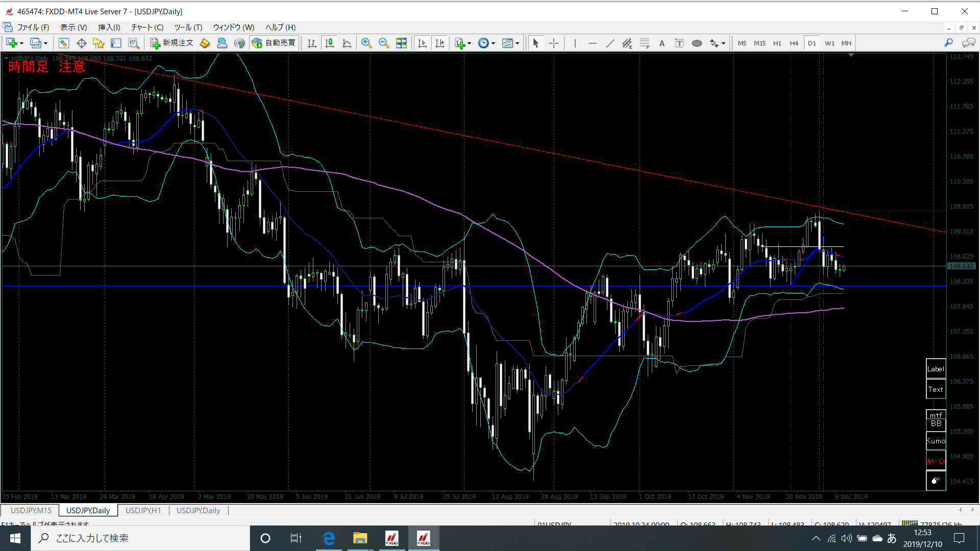The image size is (980, 551).
Task: Select the equidistant channel tool
Action: [x=627, y=43]
